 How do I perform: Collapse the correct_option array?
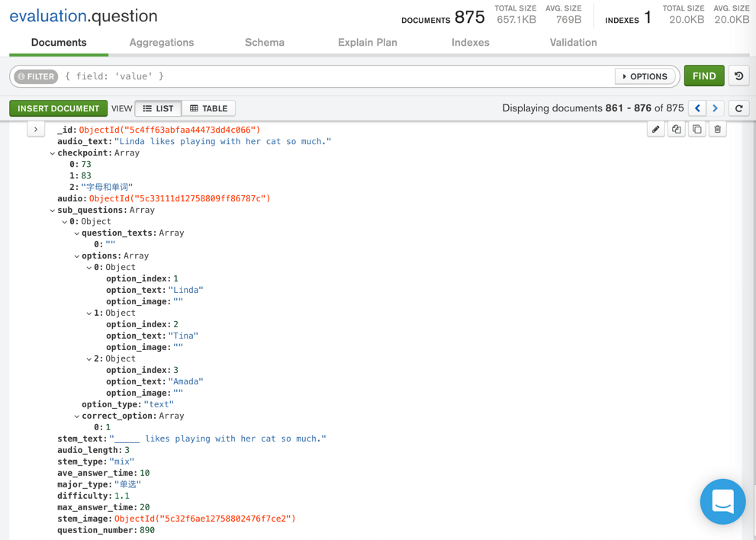[77, 416]
